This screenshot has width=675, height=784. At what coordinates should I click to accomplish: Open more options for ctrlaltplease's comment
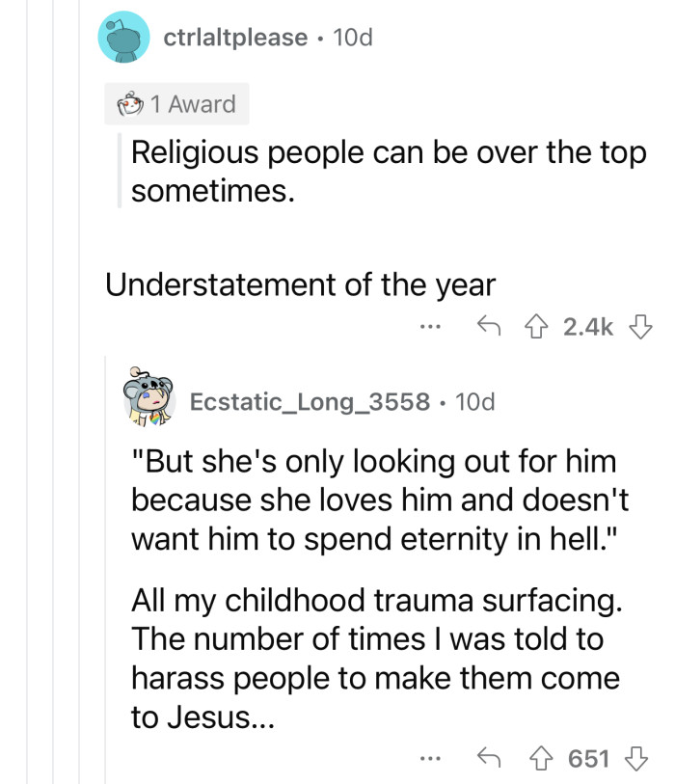430,326
